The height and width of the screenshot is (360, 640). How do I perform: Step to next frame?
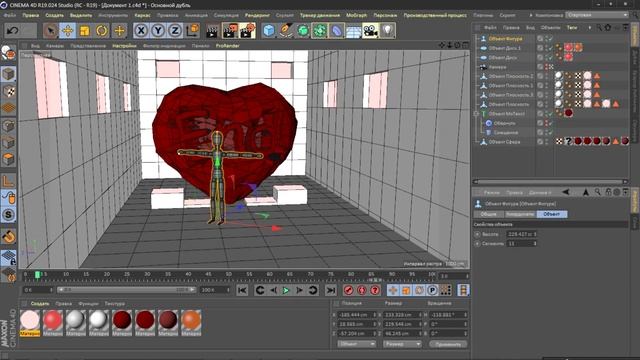pos(300,290)
